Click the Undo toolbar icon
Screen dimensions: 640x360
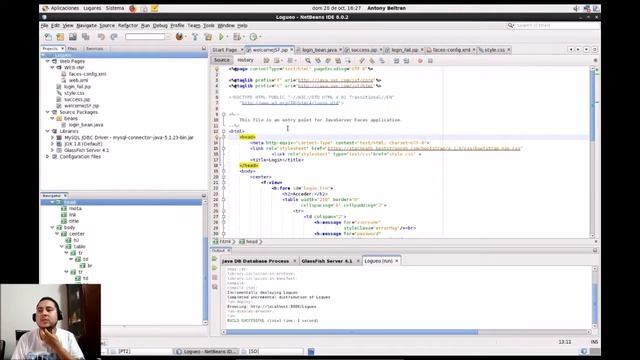pyautogui.click(x=101, y=37)
